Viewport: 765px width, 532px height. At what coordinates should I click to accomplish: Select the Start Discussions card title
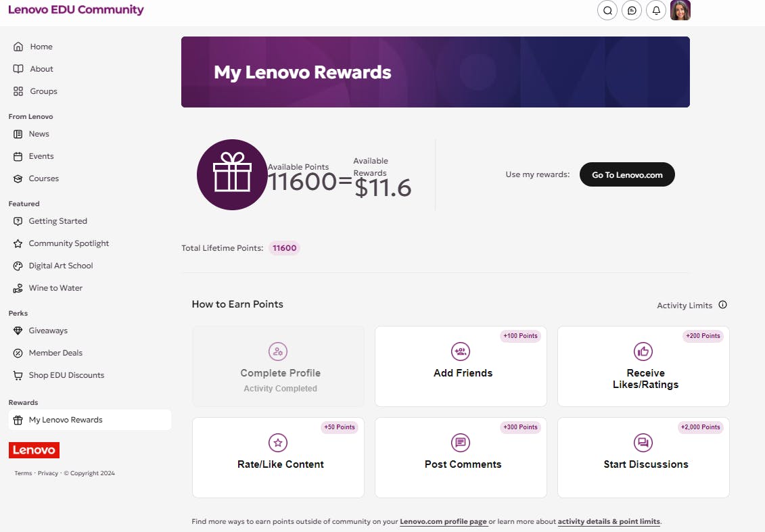[x=645, y=464]
